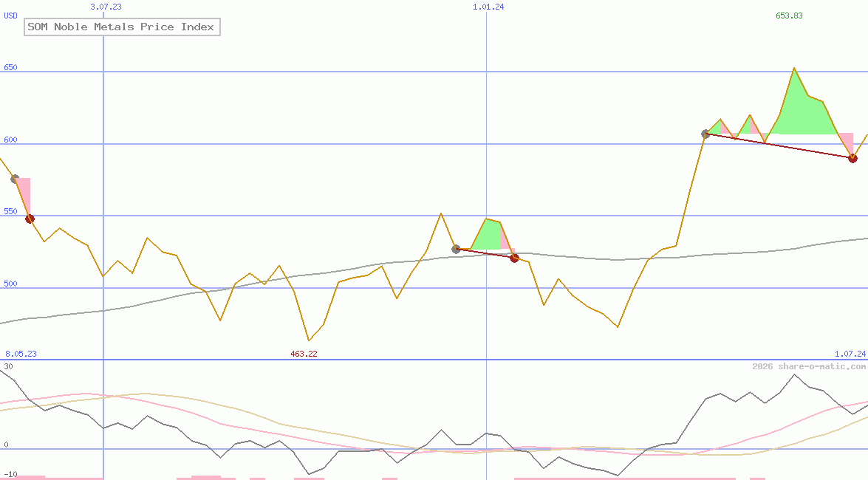The width and height of the screenshot is (868, 480).
Task: Select the 1.01.24 date label
Action: [488, 7]
